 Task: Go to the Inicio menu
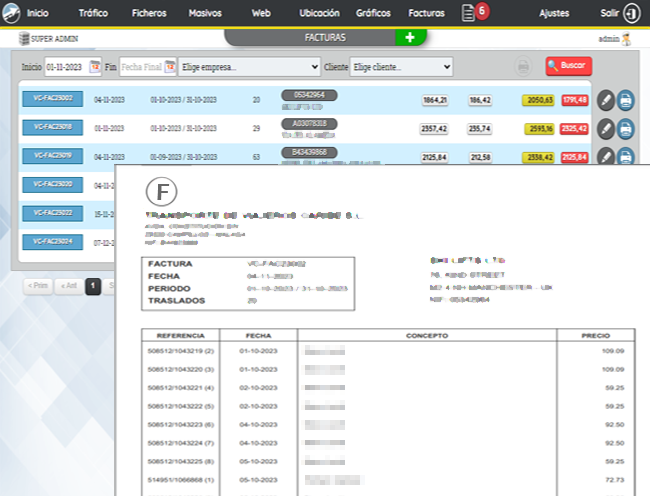(38, 13)
